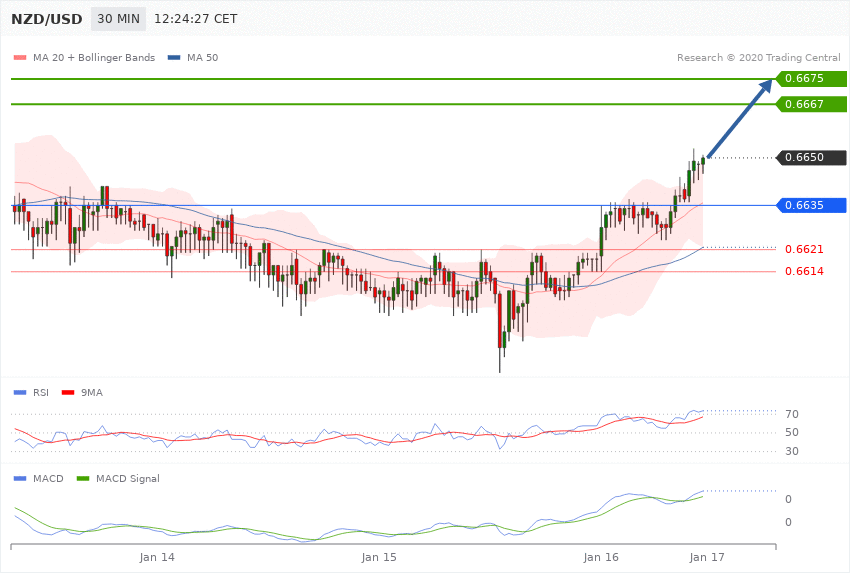850x576 pixels.
Task: Select the 0.6675 green resistance label
Action: (x=812, y=79)
